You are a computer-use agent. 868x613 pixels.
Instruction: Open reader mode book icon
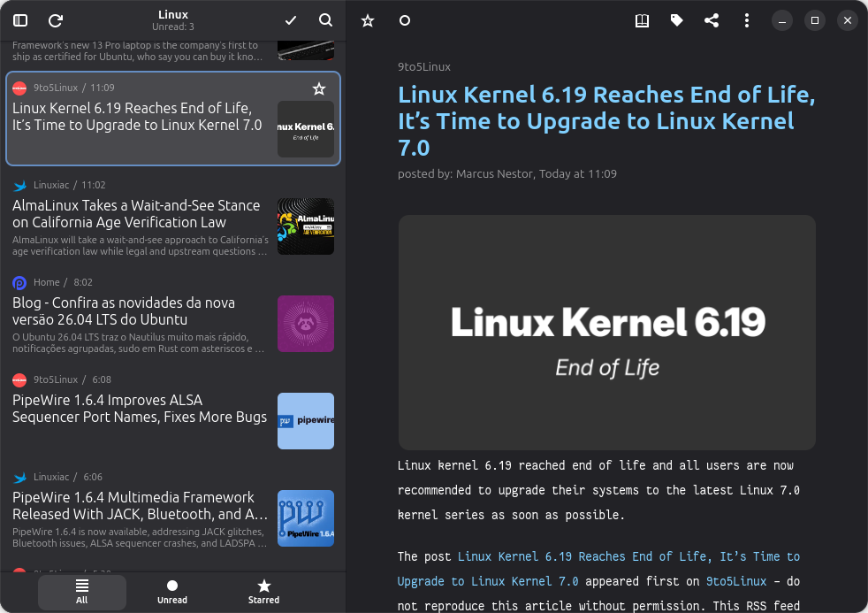pos(643,20)
